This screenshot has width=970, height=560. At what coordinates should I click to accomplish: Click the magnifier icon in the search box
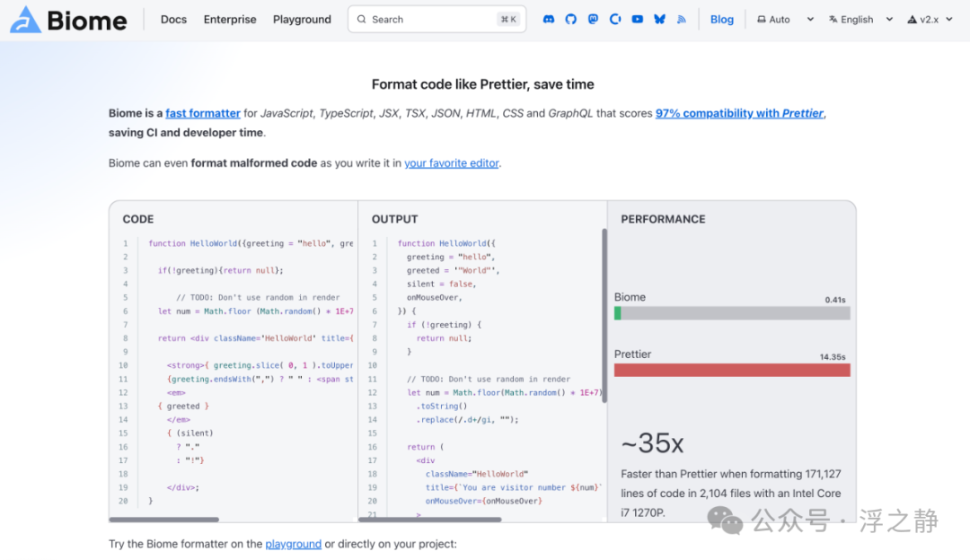click(x=362, y=19)
